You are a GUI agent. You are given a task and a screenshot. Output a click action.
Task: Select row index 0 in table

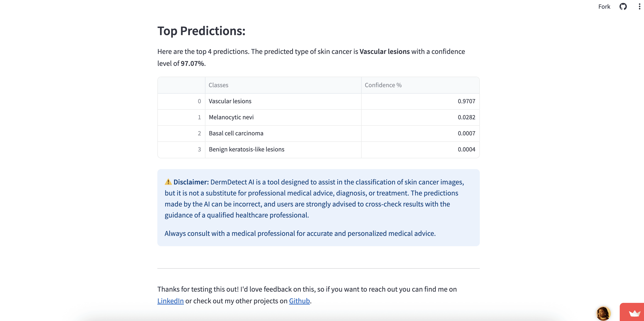182,101
